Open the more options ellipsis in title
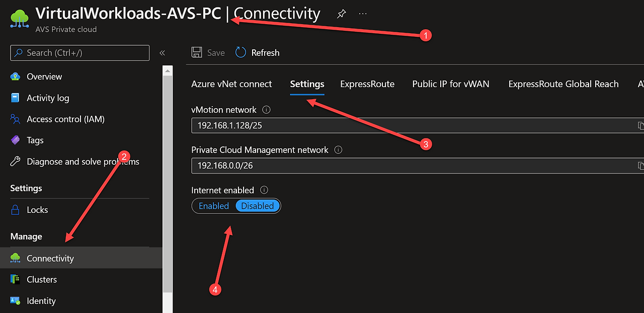 (363, 14)
